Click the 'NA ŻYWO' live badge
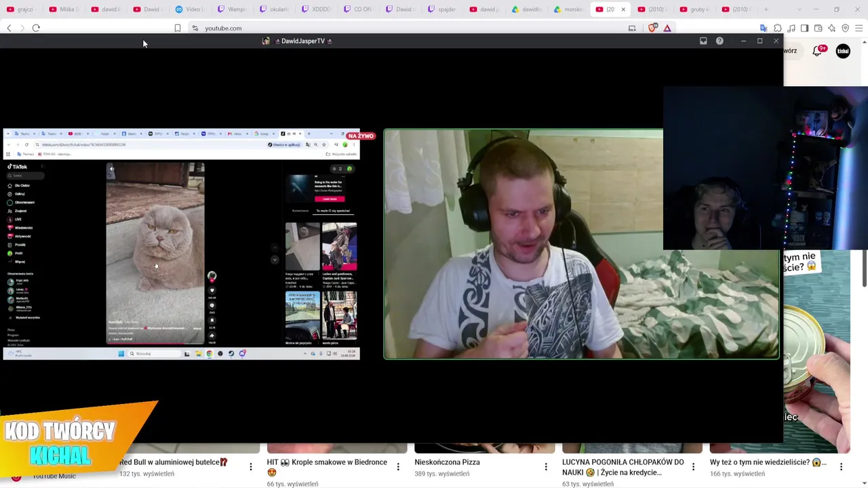Image resolution: width=868 pixels, height=488 pixels. 361,136
